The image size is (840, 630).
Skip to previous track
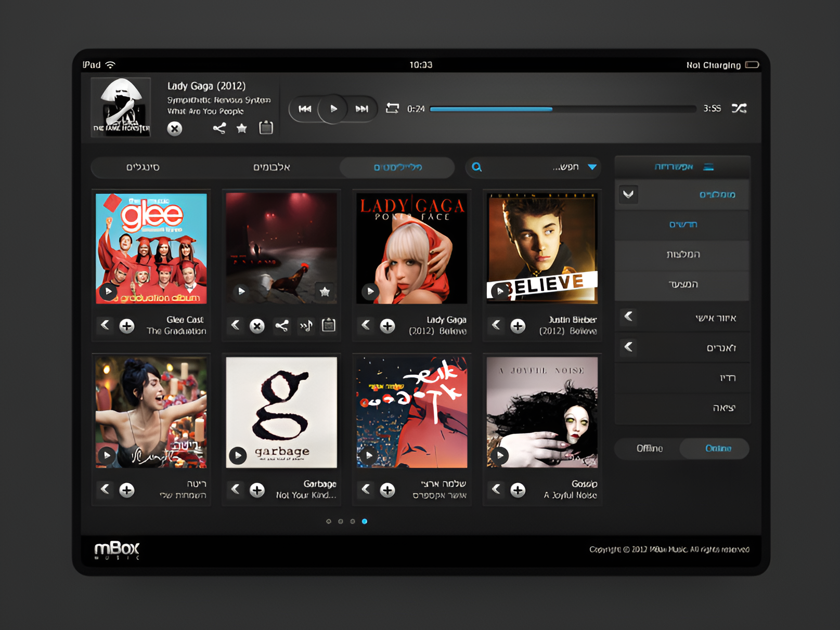coord(305,109)
